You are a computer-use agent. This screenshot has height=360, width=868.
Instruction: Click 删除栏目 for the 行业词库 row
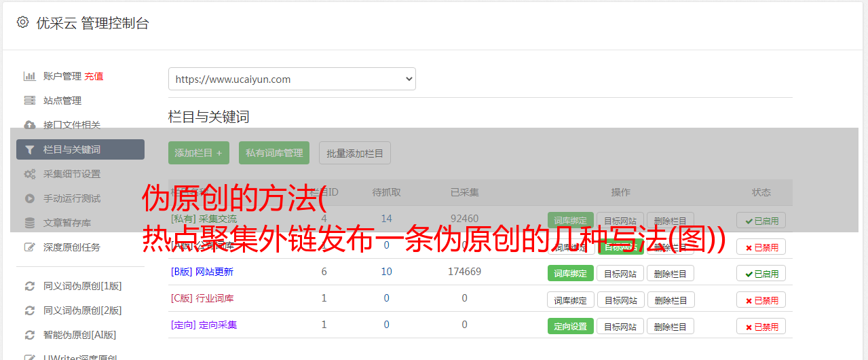[671, 300]
